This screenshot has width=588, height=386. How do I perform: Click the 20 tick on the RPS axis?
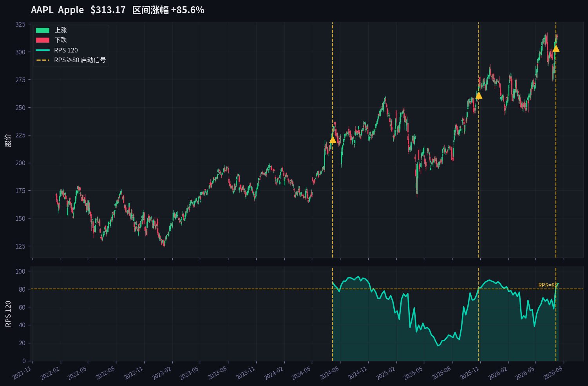click(22, 343)
